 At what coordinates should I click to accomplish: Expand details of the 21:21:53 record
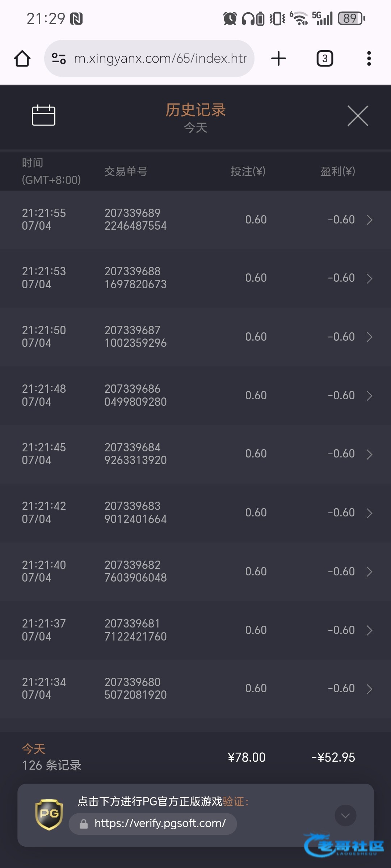click(x=369, y=278)
